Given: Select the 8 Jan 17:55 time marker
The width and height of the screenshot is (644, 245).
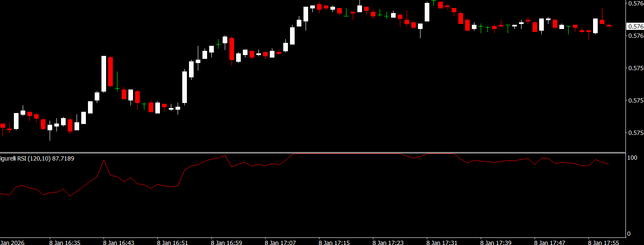Looking at the screenshot, I should coord(603,242).
